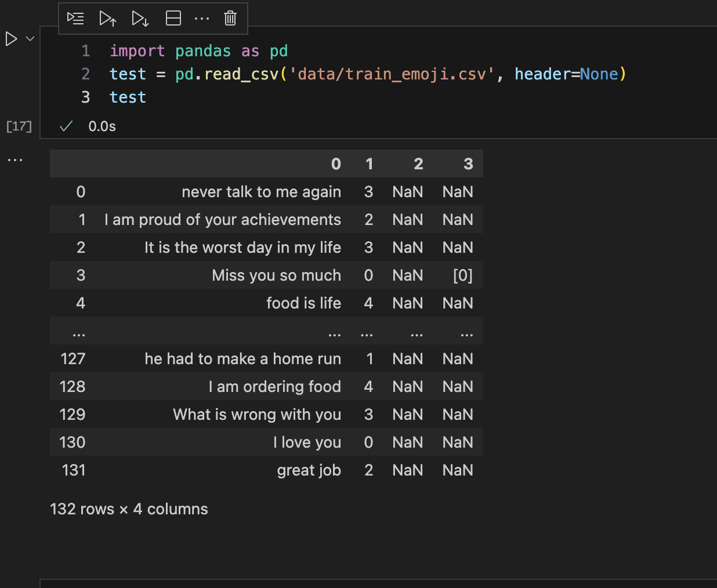Select the Run by Line icon
Screen dimensions: 717x588
point(75,18)
